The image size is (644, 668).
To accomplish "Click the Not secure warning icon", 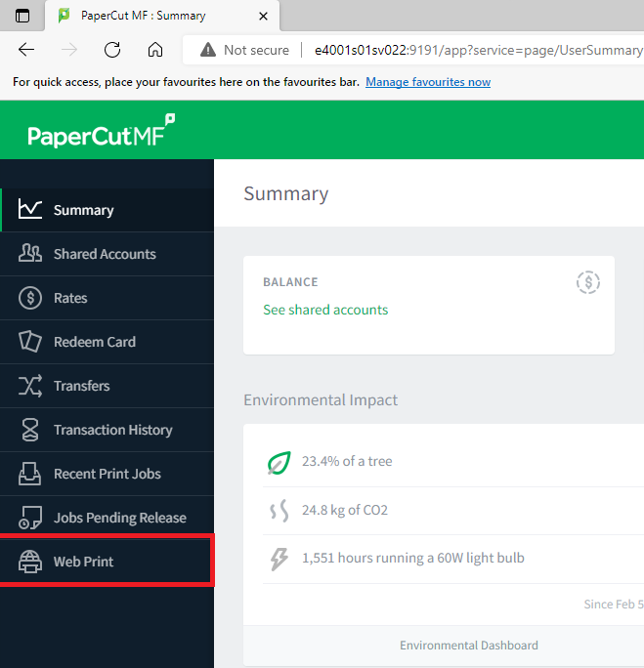I will click(208, 50).
